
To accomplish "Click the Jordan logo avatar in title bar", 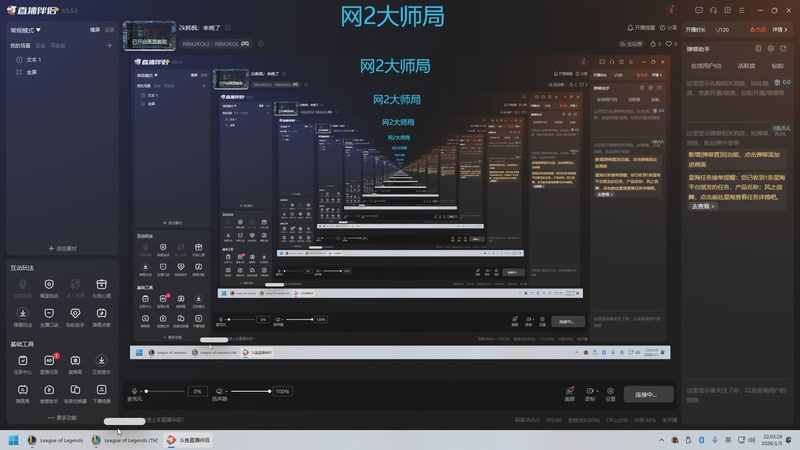I will [671, 10].
